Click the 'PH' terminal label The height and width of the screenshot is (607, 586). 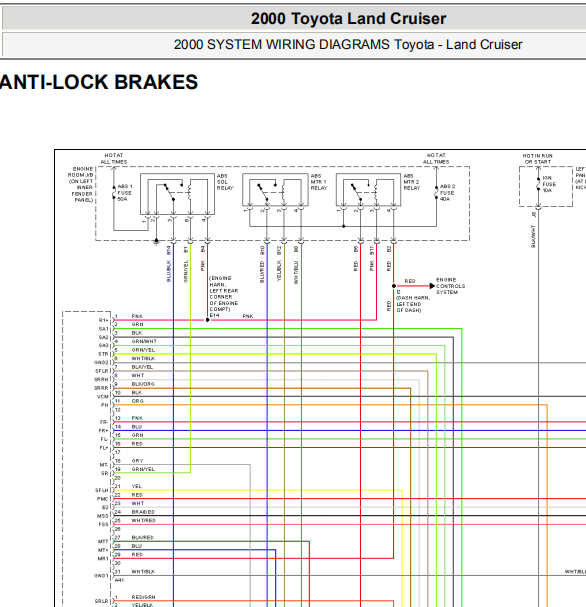105,405
